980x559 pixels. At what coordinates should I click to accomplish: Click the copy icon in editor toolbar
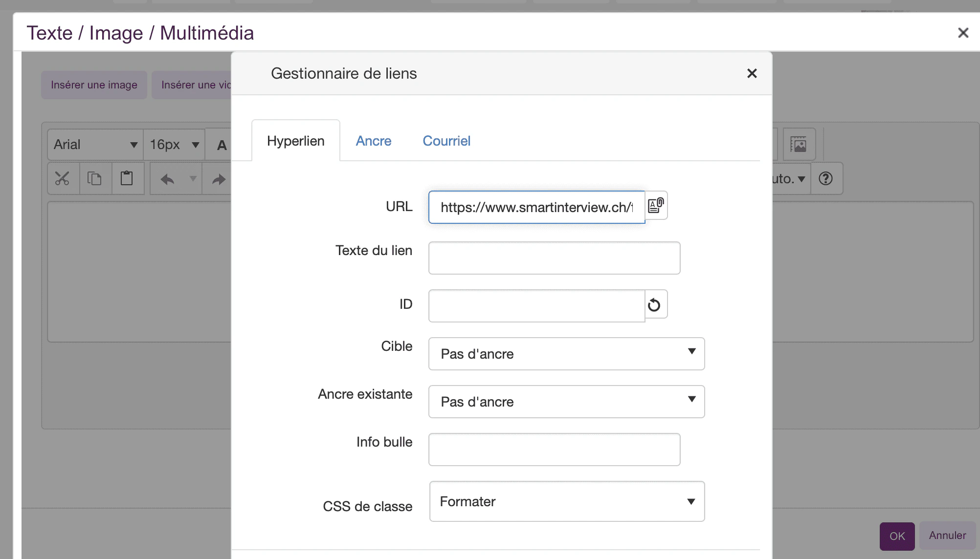[x=94, y=179]
